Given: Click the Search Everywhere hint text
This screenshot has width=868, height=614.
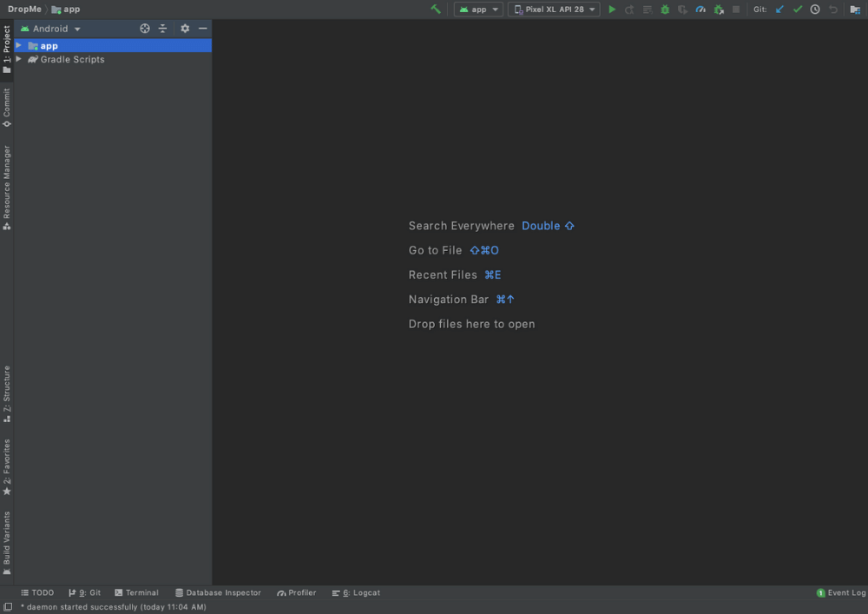Looking at the screenshot, I should click(x=461, y=226).
